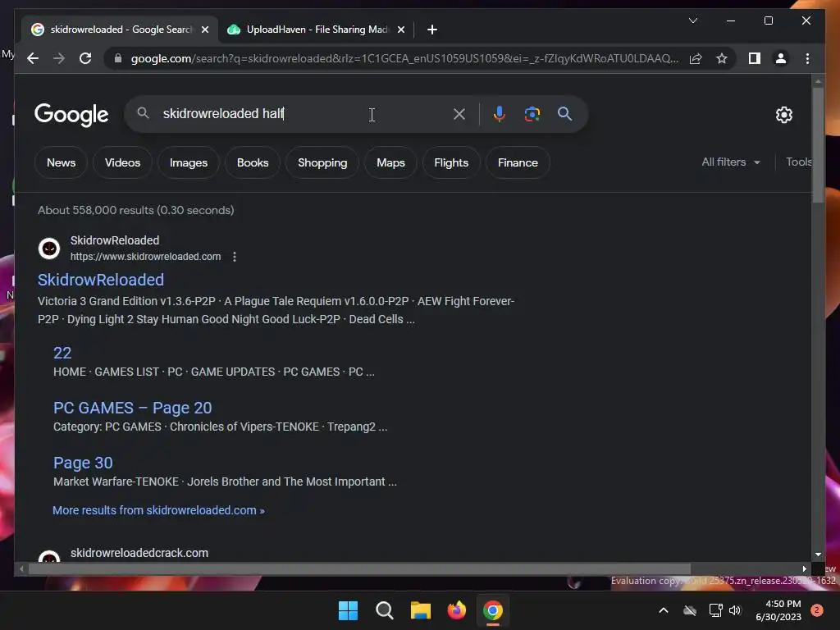Screen dimensions: 840x630
Task: Bookmark this tab with the star
Action: coord(722,58)
